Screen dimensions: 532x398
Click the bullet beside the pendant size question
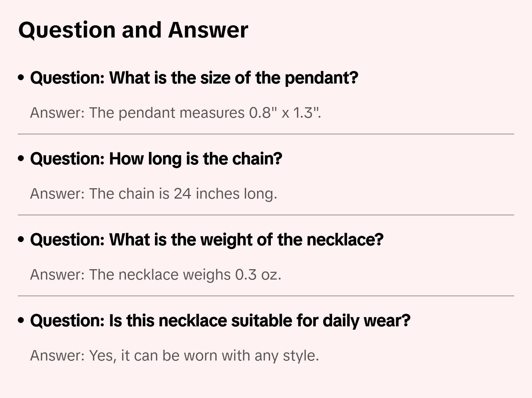click(21, 78)
